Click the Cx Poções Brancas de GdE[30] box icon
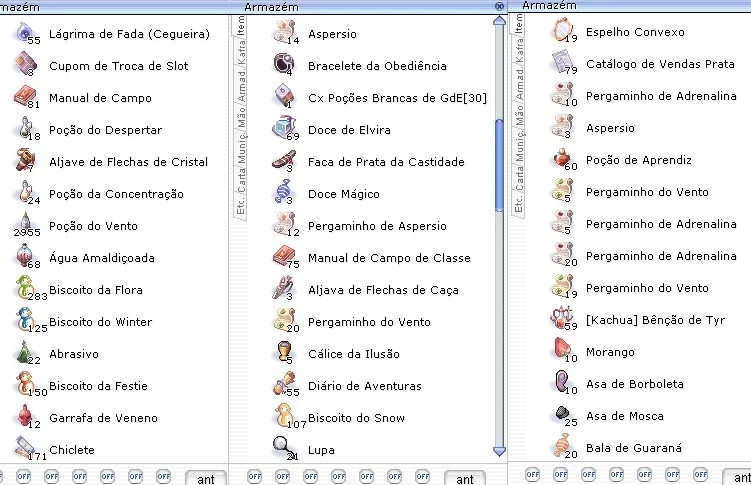 coord(283,97)
